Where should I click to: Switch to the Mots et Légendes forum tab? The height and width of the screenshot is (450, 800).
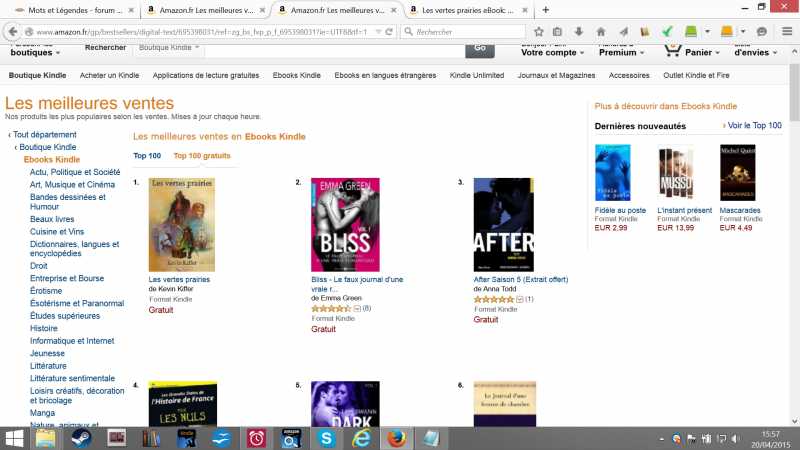click(74, 10)
